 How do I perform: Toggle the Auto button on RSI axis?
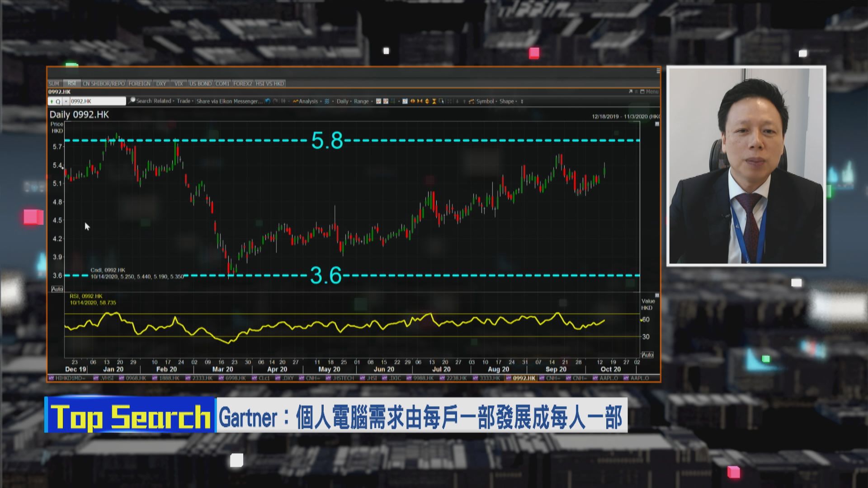[x=648, y=356]
